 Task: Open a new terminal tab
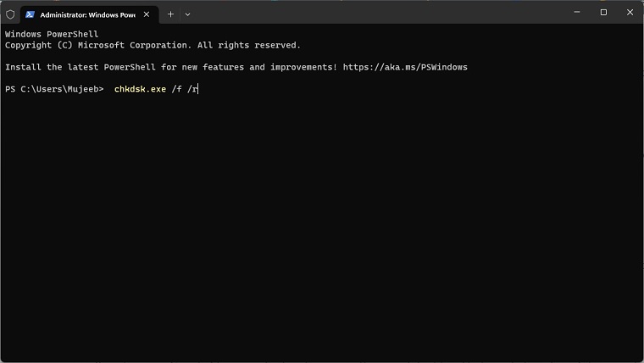point(170,14)
